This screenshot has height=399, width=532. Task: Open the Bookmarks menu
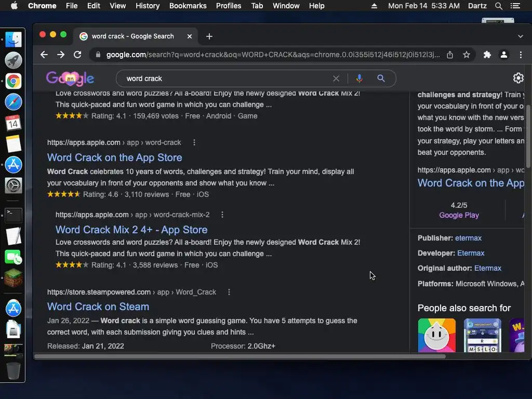(x=188, y=6)
